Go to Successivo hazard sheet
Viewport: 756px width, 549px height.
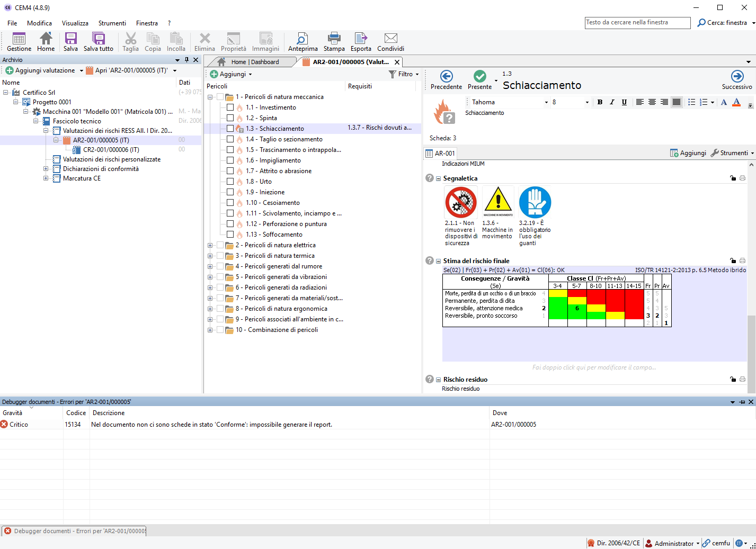coord(737,80)
